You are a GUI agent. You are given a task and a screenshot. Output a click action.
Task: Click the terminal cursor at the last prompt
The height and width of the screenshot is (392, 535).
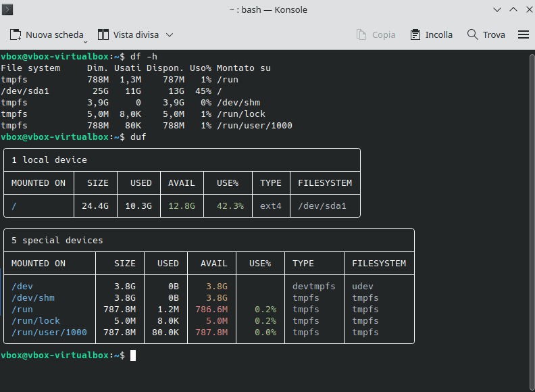(x=133, y=356)
